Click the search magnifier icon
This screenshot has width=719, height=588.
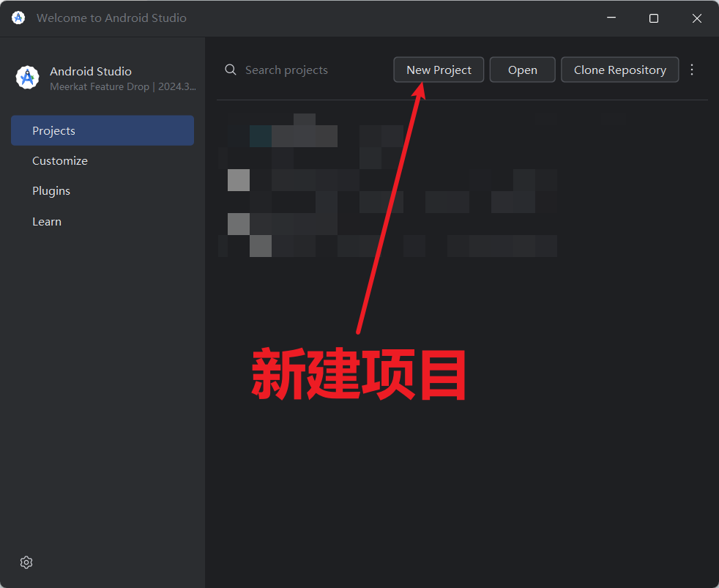[231, 70]
